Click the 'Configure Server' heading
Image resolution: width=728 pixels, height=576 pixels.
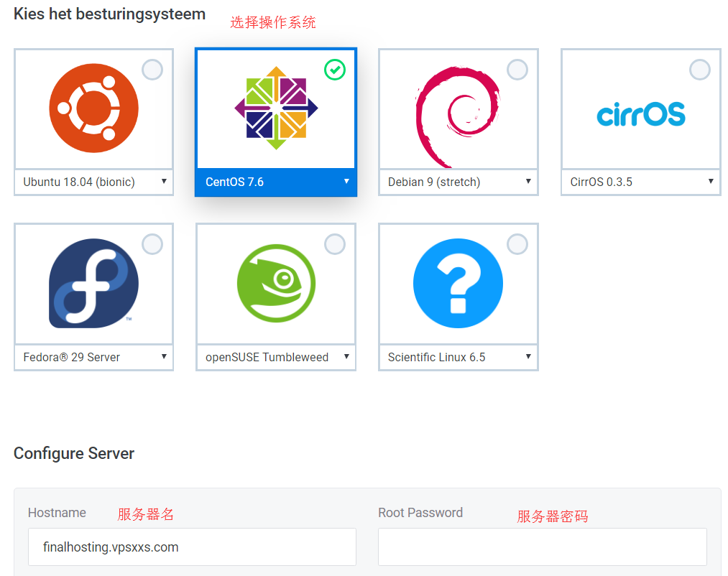tap(74, 453)
